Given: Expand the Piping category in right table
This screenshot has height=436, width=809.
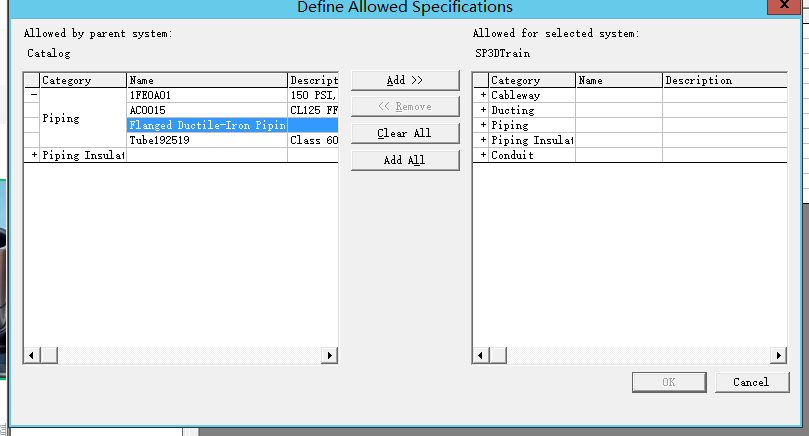Looking at the screenshot, I should pyautogui.click(x=483, y=125).
